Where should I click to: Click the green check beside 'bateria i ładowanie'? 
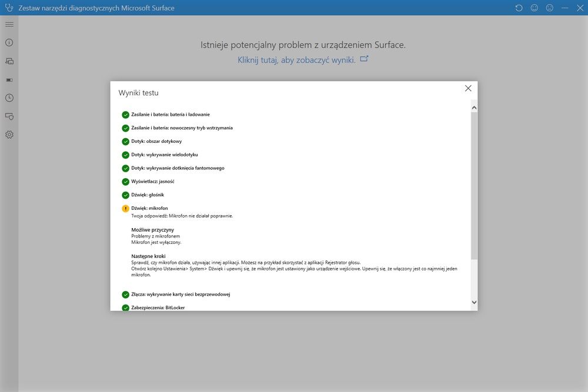click(x=126, y=115)
